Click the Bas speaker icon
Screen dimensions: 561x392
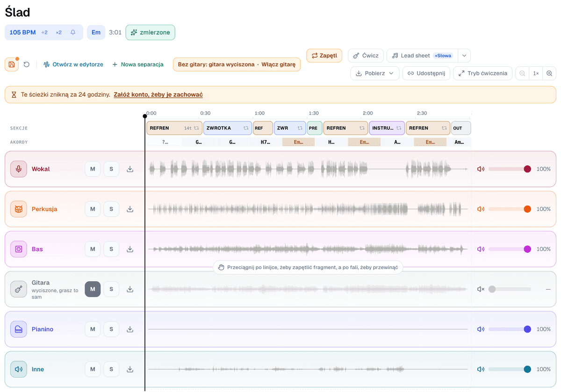pos(19,249)
